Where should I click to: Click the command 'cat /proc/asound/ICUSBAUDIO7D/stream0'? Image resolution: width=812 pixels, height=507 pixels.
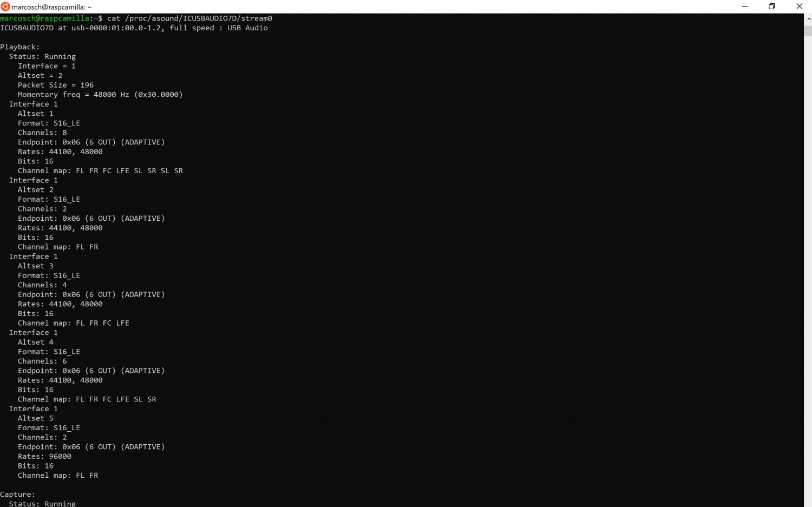click(x=189, y=18)
